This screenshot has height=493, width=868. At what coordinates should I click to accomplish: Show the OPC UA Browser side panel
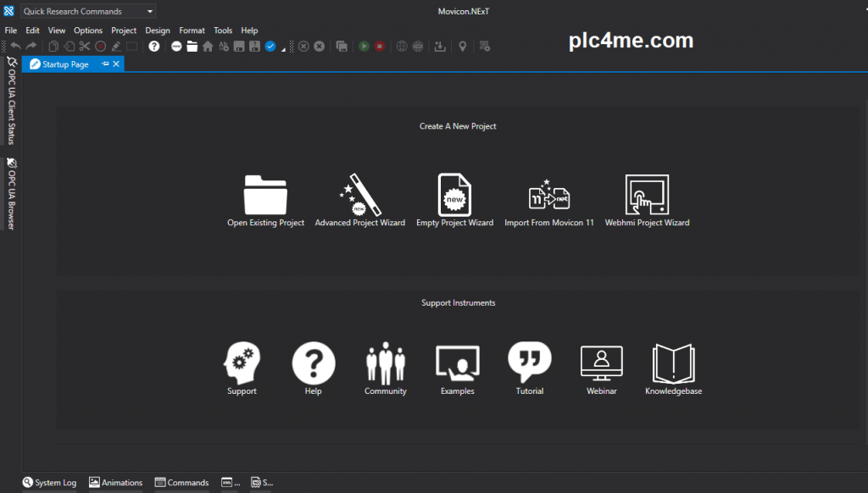[11, 194]
